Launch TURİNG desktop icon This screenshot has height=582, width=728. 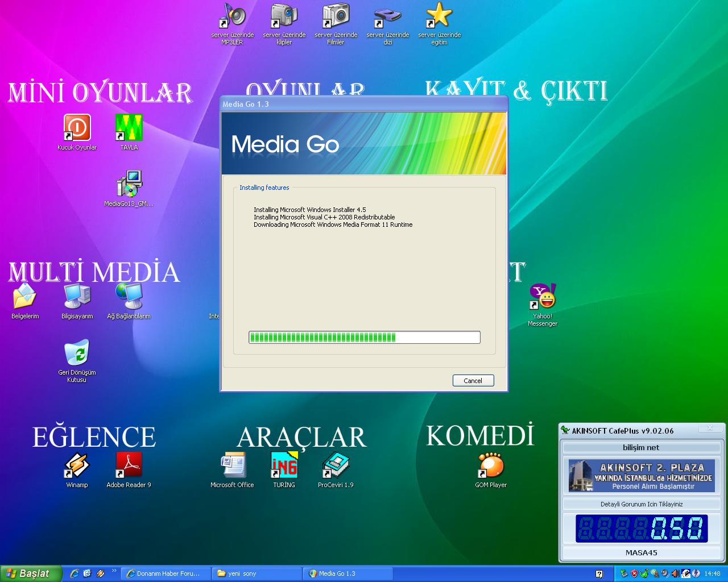pos(284,470)
